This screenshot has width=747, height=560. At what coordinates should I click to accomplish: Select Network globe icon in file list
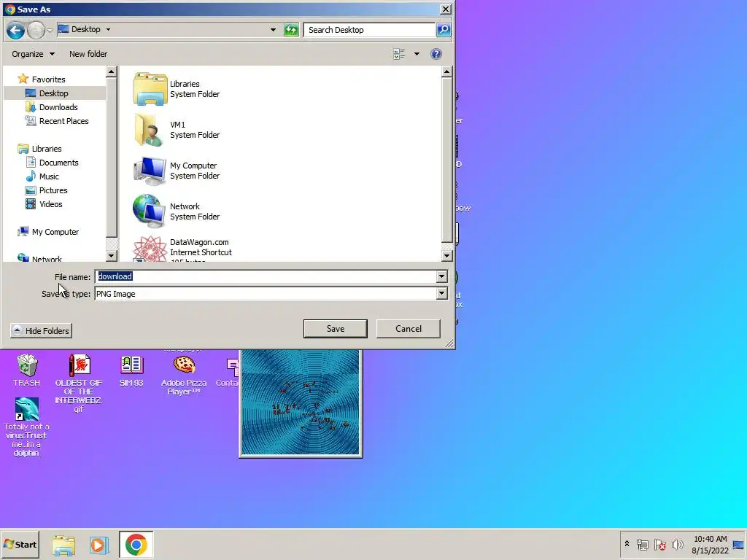(x=149, y=211)
